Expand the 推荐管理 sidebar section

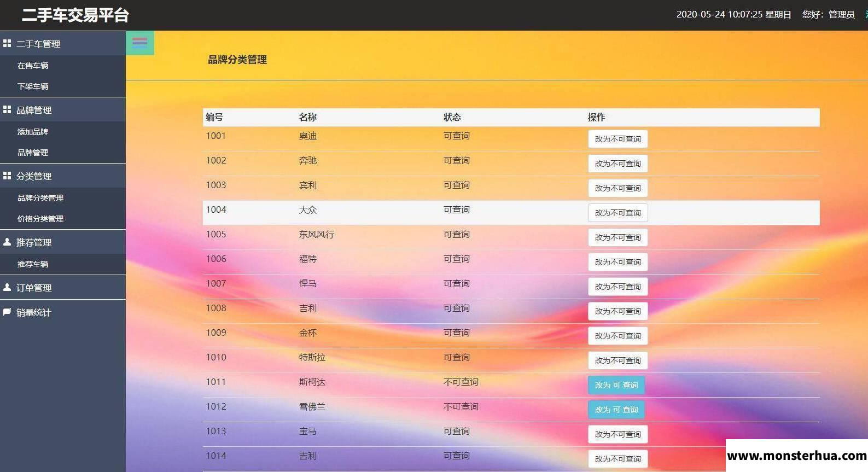coord(63,242)
